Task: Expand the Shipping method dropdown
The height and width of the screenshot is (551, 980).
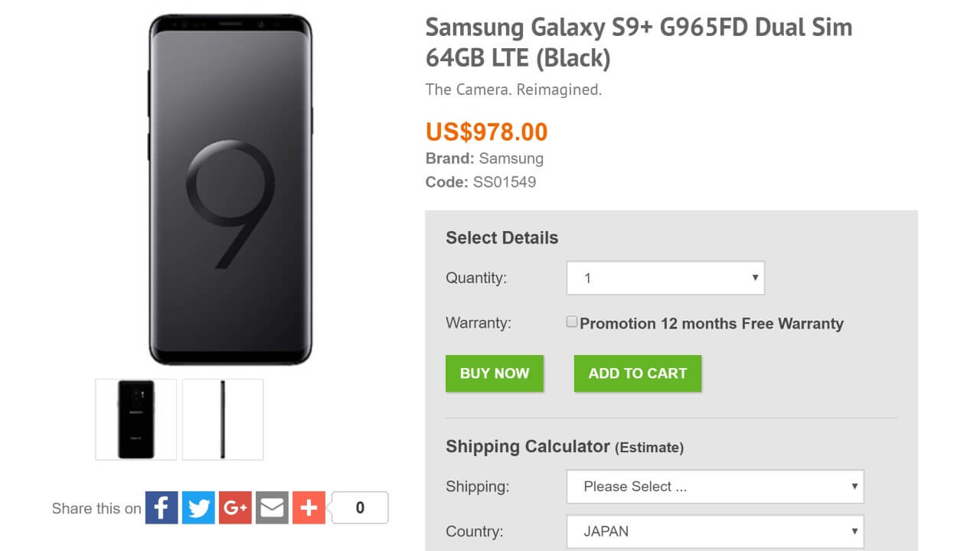Action: pyautogui.click(x=715, y=487)
